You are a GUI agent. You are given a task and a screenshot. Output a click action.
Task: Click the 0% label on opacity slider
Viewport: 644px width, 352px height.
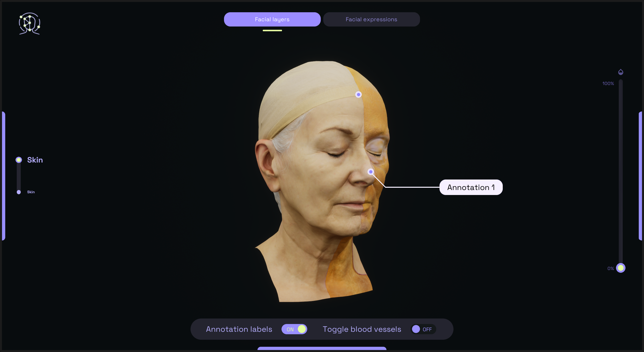pos(610,268)
